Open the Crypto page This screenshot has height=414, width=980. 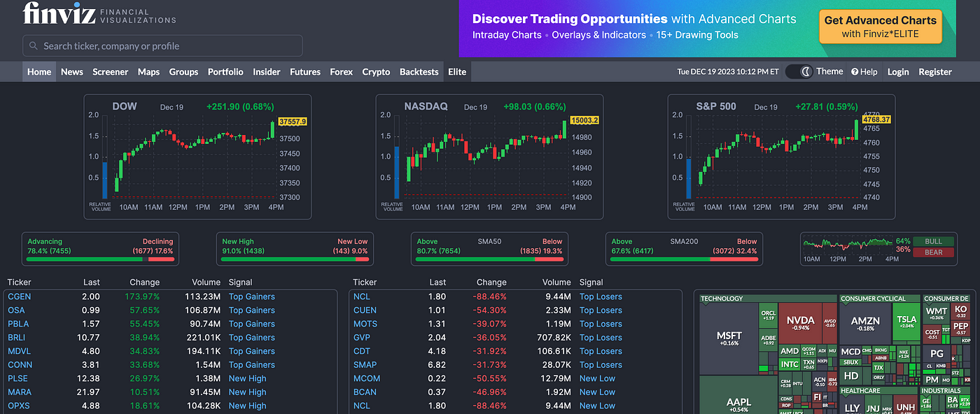click(x=376, y=71)
